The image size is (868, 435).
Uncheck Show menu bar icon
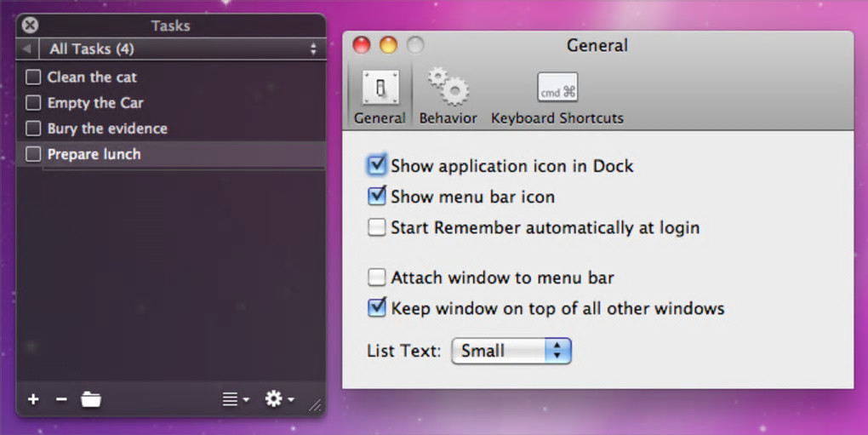click(x=376, y=196)
